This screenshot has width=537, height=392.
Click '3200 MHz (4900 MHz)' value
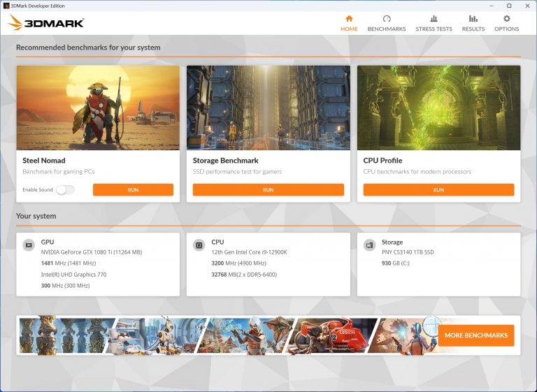point(238,263)
